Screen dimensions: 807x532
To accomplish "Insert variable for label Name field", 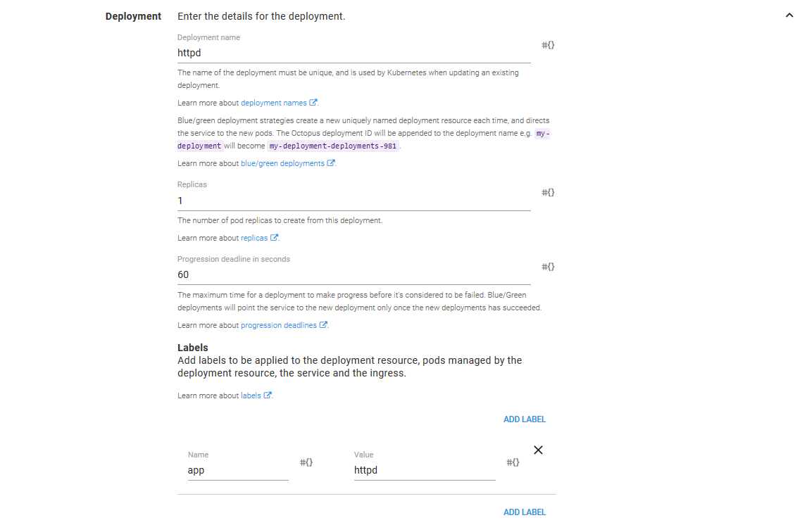I will tap(306, 462).
